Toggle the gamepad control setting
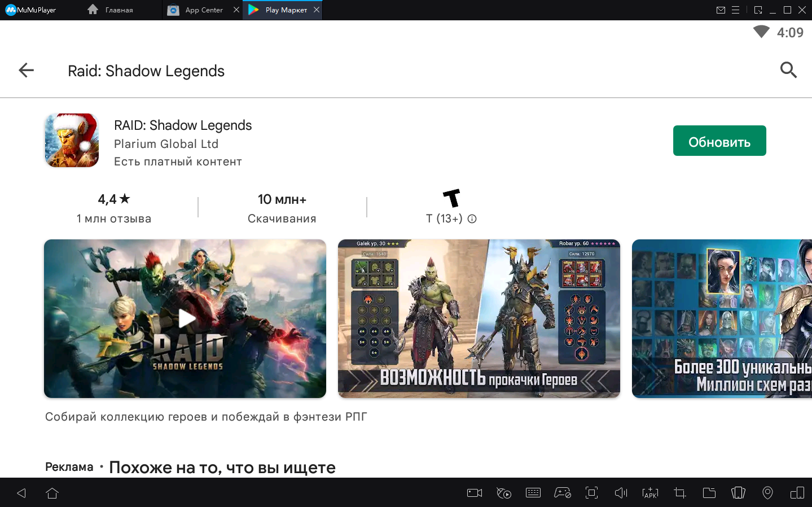The width and height of the screenshot is (812, 507). coord(563,493)
